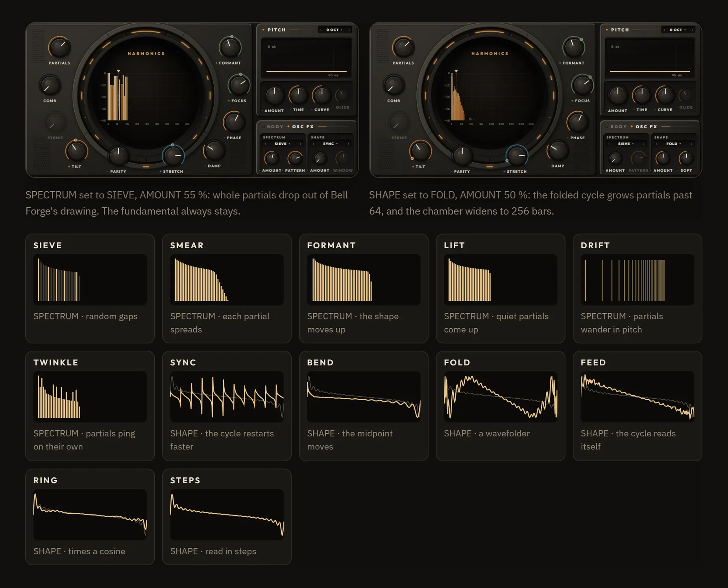This screenshot has height=588, width=728.
Task: Switch to BODY tab in right synth
Action: (x=619, y=127)
